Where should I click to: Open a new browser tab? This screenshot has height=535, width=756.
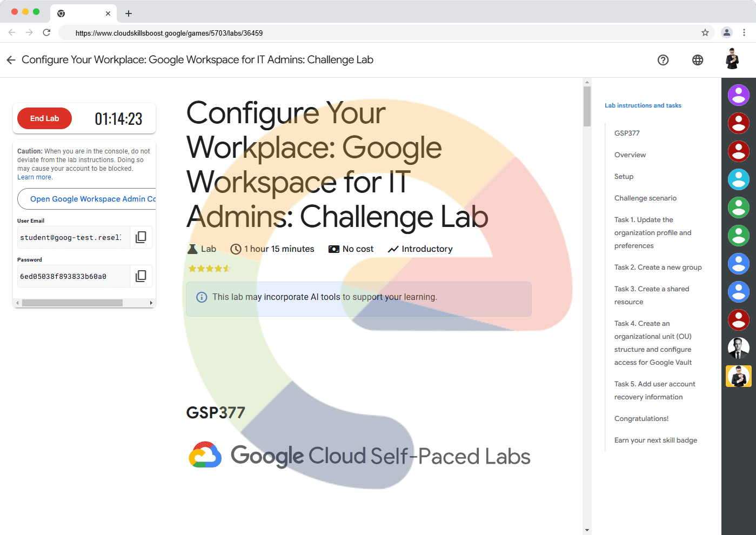129,14
